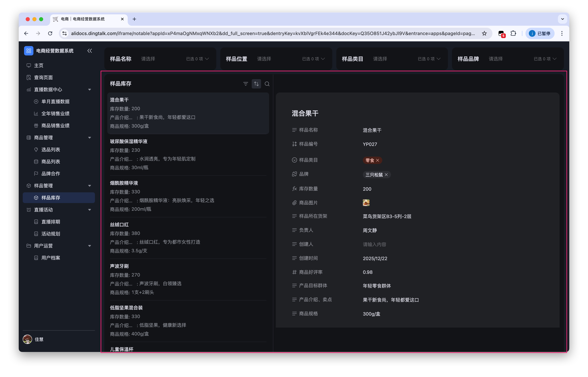Open search icon in 样品库存 header
Viewport: 588px width, 377px height.
click(267, 84)
